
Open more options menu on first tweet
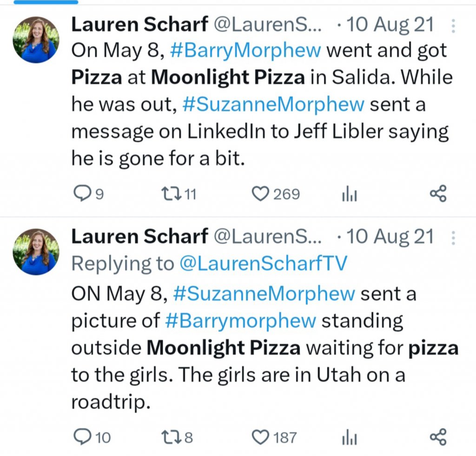tap(454, 27)
